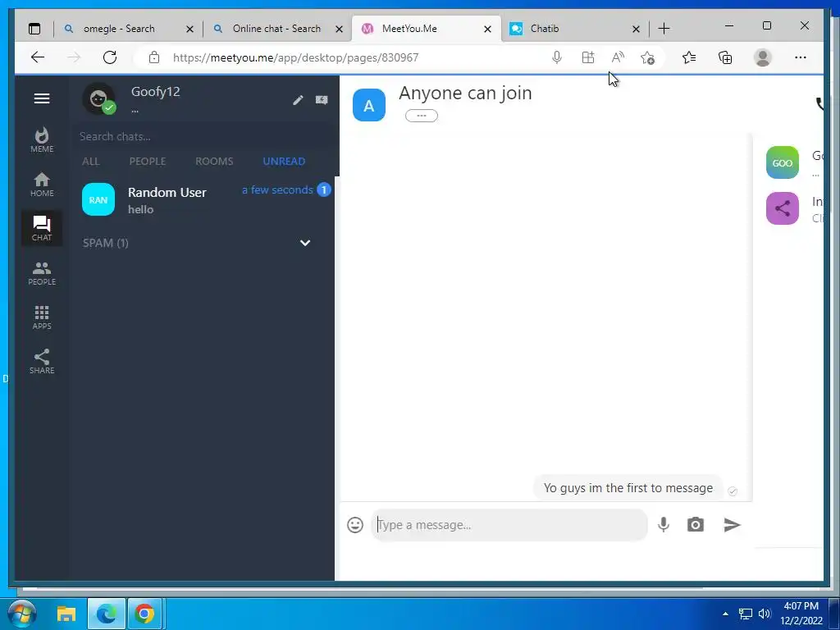Go to HOME in the sidebar

pyautogui.click(x=42, y=185)
